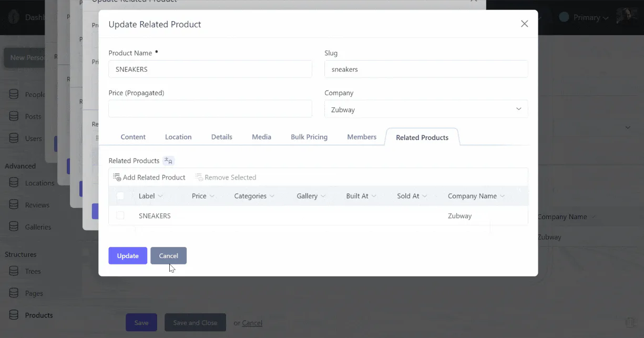The width and height of the screenshot is (644, 338).
Task: Open the Price column sort menu
Action: tap(212, 196)
